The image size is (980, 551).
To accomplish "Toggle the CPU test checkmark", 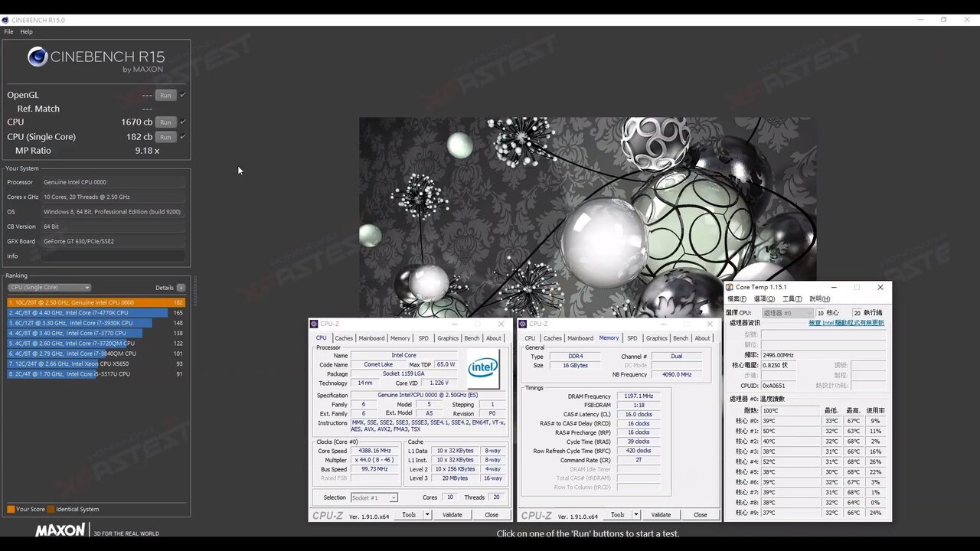I will [183, 122].
